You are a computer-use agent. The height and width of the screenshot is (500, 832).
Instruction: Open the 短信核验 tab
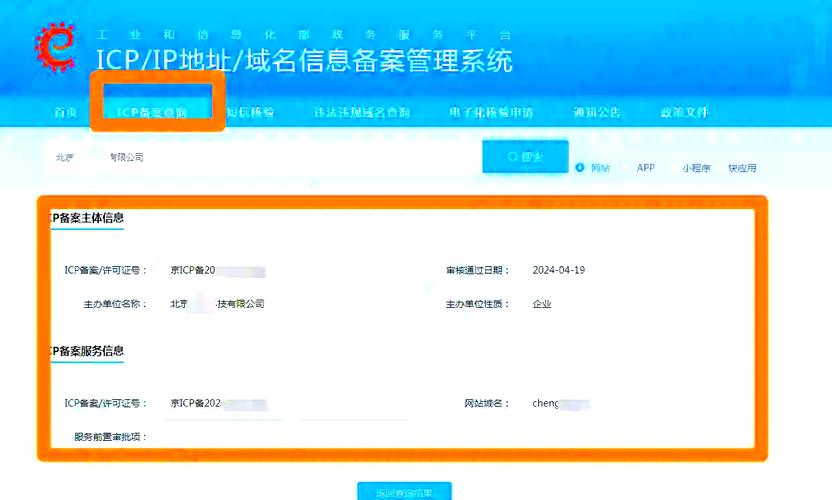250,113
